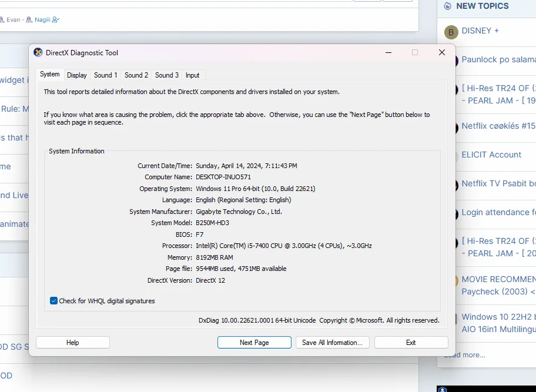Click the DirectX Version value DirectX 12
Viewport: 536px width, 392px height.
coord(210,280)
